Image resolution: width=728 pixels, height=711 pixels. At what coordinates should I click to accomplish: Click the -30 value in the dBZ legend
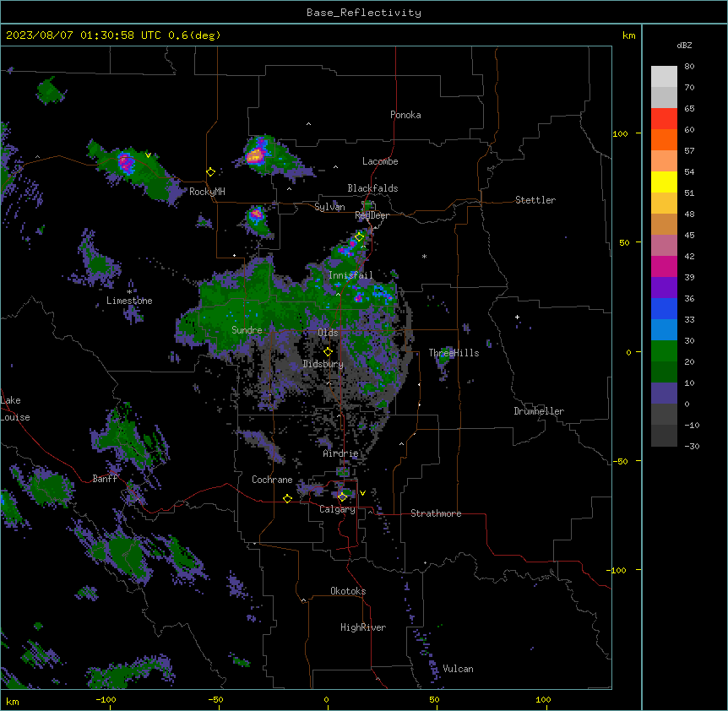pos(692,447)
